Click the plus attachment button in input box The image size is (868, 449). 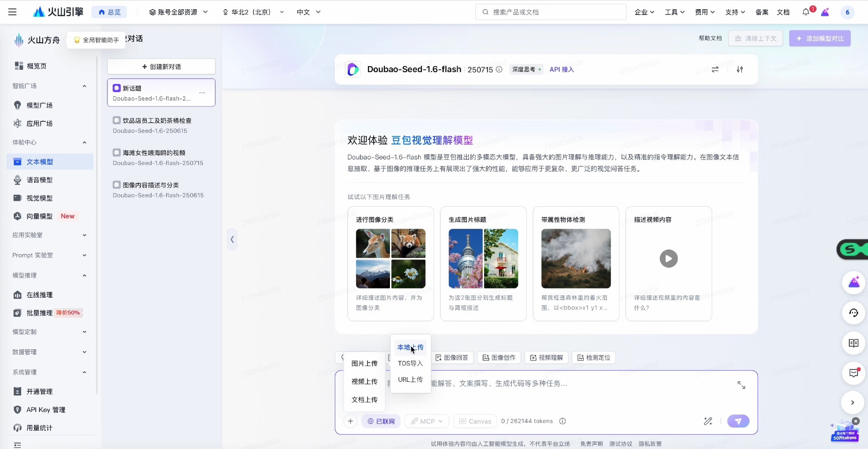[x=350, y=421]
